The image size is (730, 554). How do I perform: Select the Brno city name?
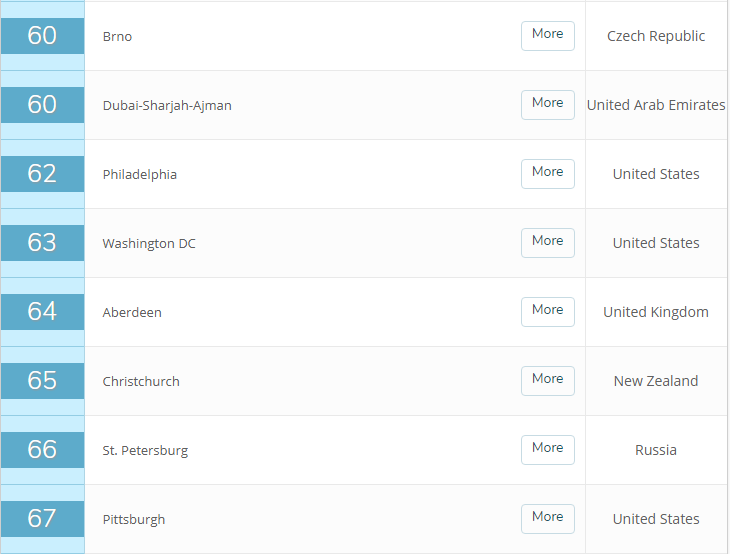[117, 37]
